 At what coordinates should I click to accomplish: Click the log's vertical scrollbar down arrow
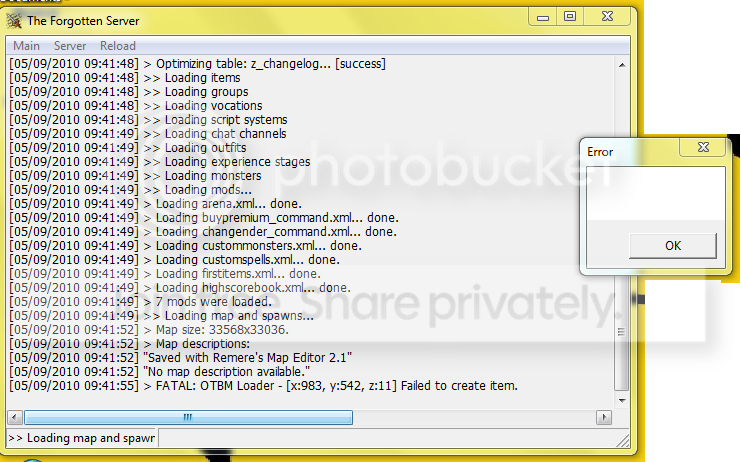click(622, 401)
